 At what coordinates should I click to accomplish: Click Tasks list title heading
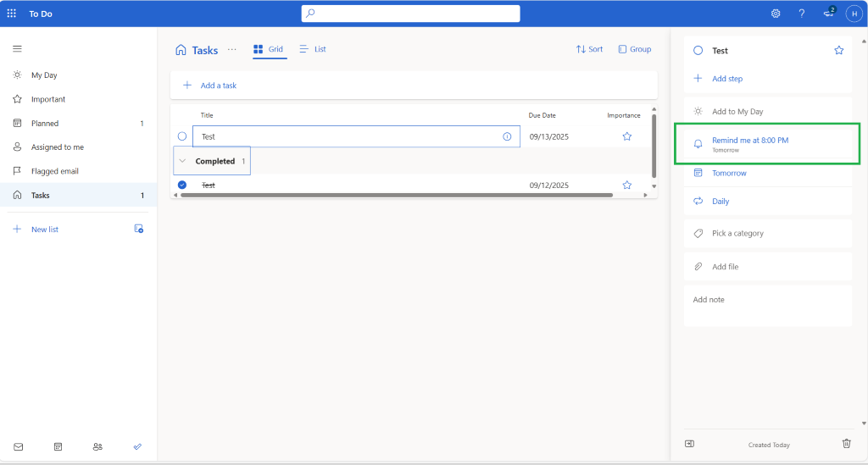[x=205, y=50]
